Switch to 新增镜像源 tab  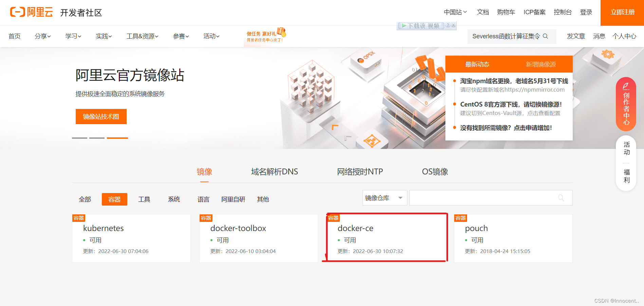pos(541,64)
